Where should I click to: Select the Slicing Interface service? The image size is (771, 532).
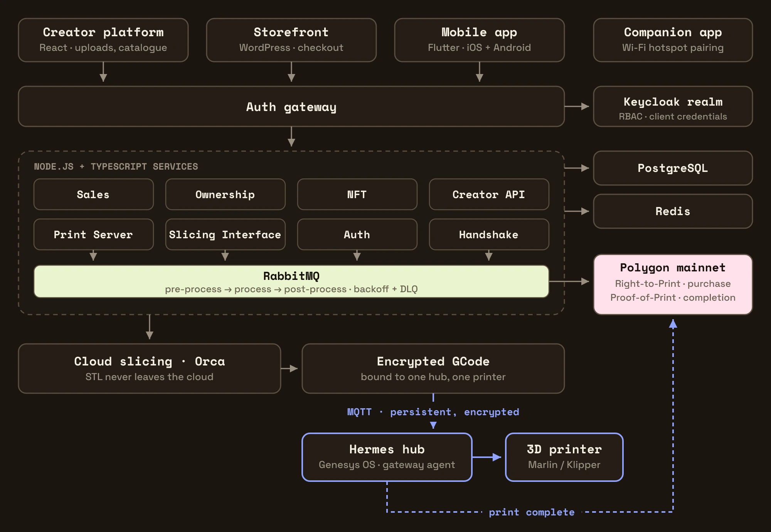tap(226, 234)
